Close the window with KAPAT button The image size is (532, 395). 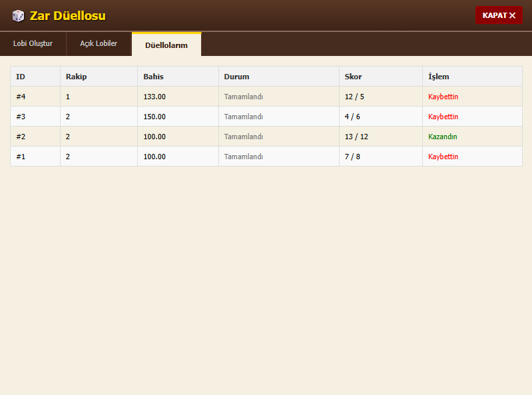coord(499,15)
